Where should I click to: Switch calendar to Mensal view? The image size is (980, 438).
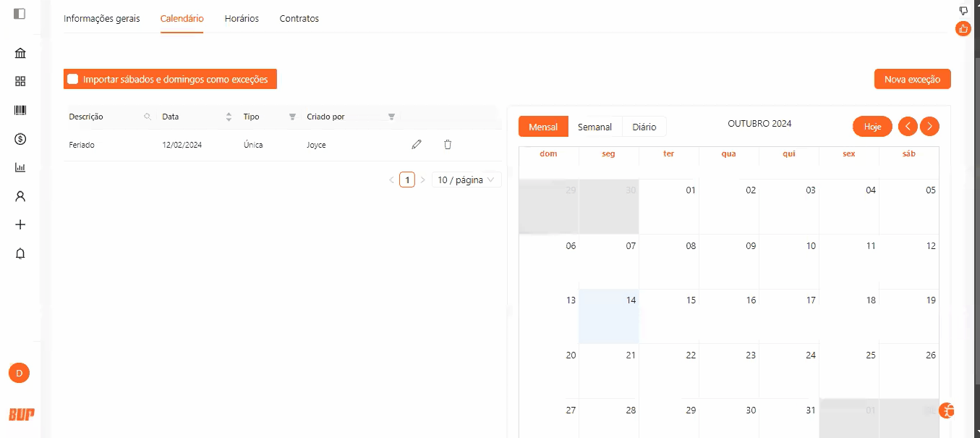click(543, 127)
